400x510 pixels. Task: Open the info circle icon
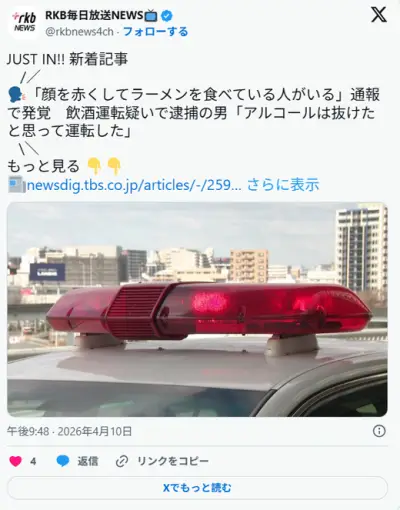pyautogui.click(x=379, y=431)
